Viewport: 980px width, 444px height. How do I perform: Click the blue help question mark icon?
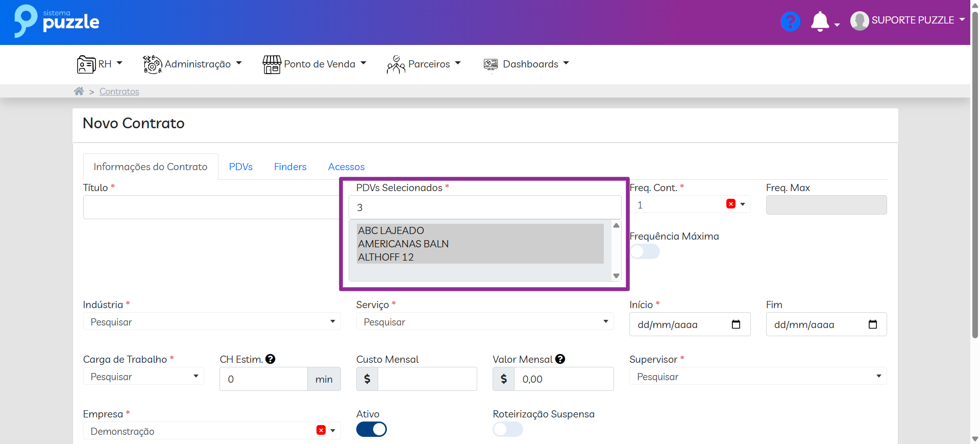coord(790,21)
